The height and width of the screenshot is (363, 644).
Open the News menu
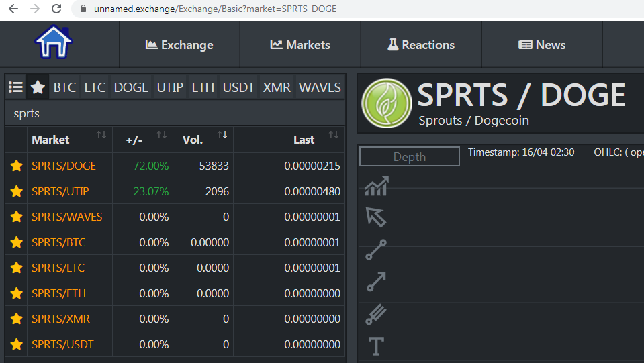pyautogui.click(x=542, y=45)
